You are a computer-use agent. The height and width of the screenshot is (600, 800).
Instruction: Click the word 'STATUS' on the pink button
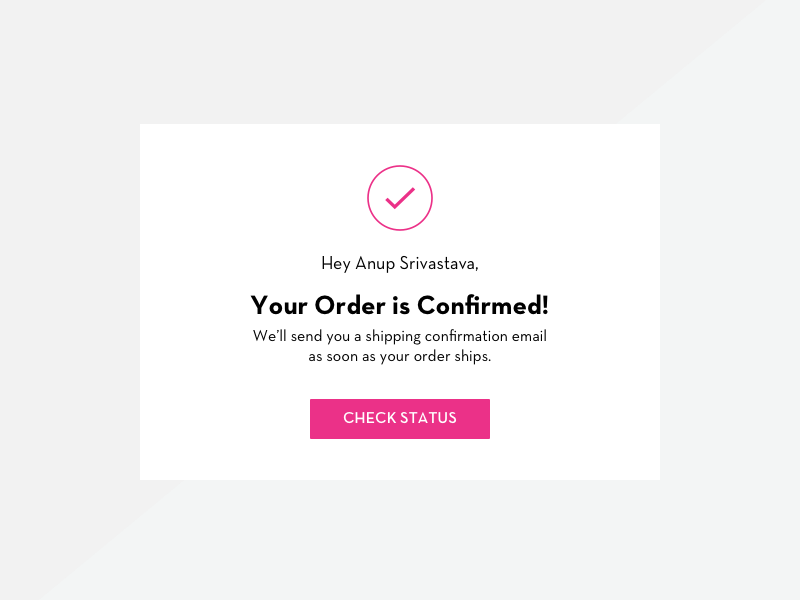[428, 418]
